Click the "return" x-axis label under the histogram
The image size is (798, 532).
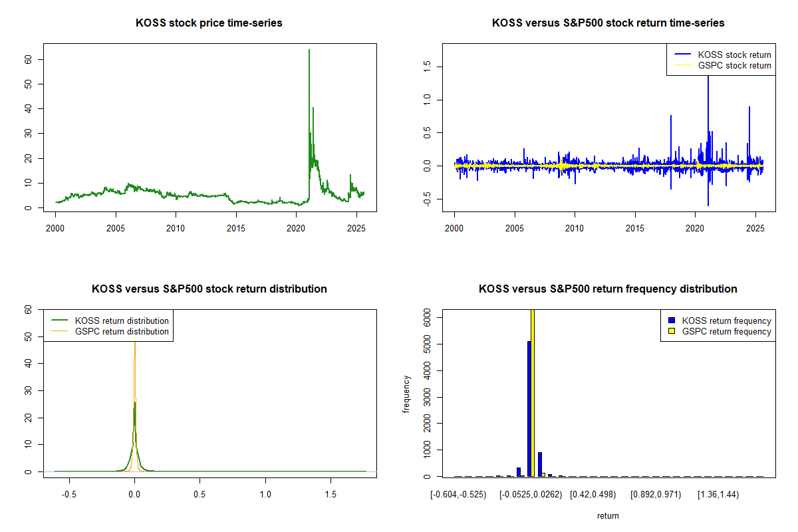tap(608, 515)
